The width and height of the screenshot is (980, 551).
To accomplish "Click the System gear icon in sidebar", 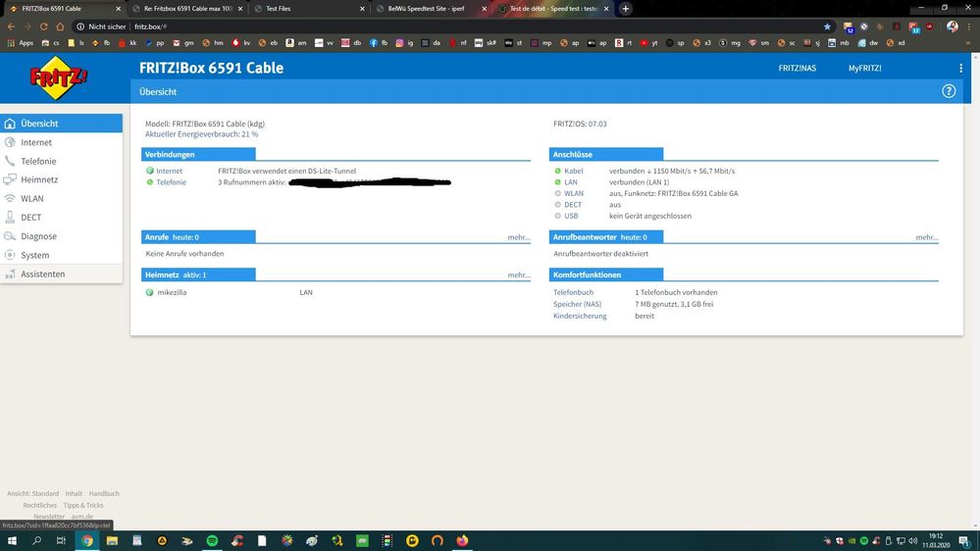I will [10, 255].
